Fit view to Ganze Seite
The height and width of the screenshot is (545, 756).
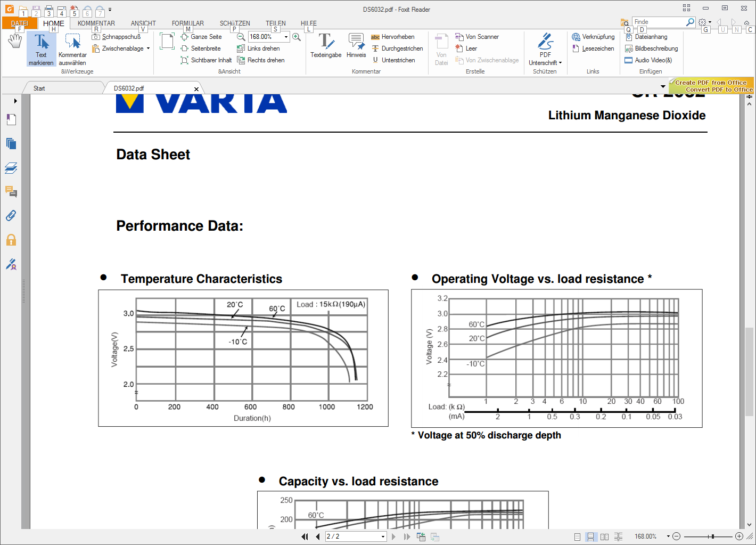pos(201,37)
